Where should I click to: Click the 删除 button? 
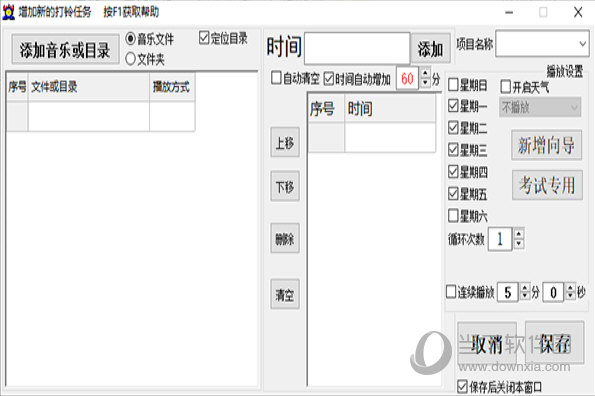(285, 239)
